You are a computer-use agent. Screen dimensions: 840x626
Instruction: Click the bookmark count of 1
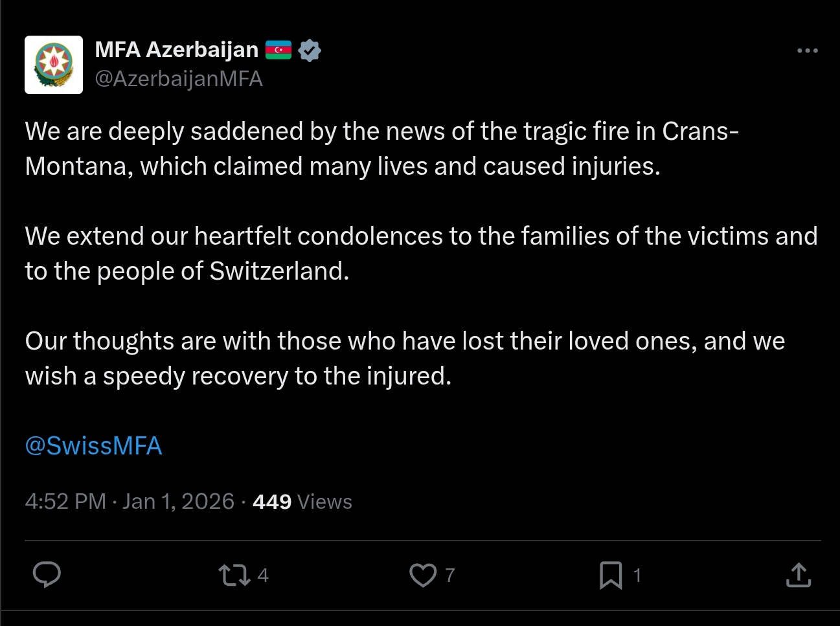tap(637, 575)
